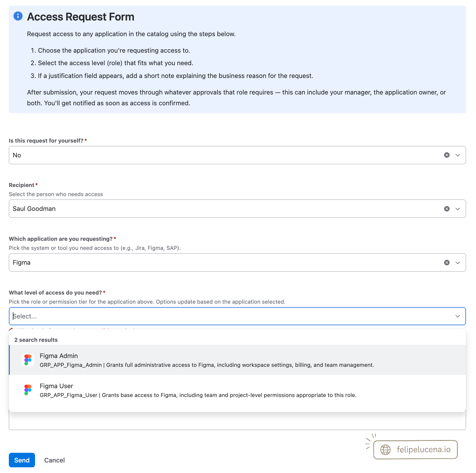This screenshot has height=473, width=476.
Task: Click the Cancel button
Action: click(54, 460)
